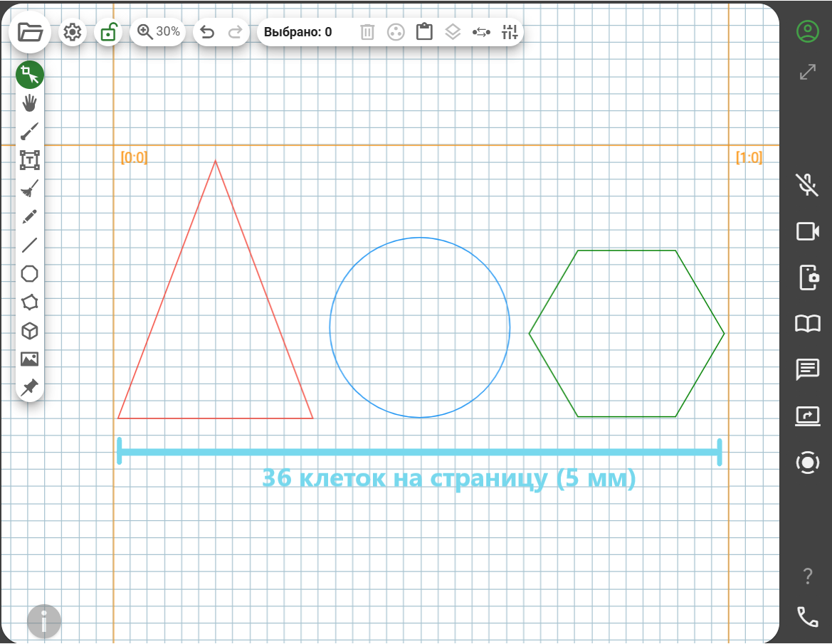The height and width of the screenshot is (644, 832).
Task: Click the undo button
Action: [x=207, y=32]
